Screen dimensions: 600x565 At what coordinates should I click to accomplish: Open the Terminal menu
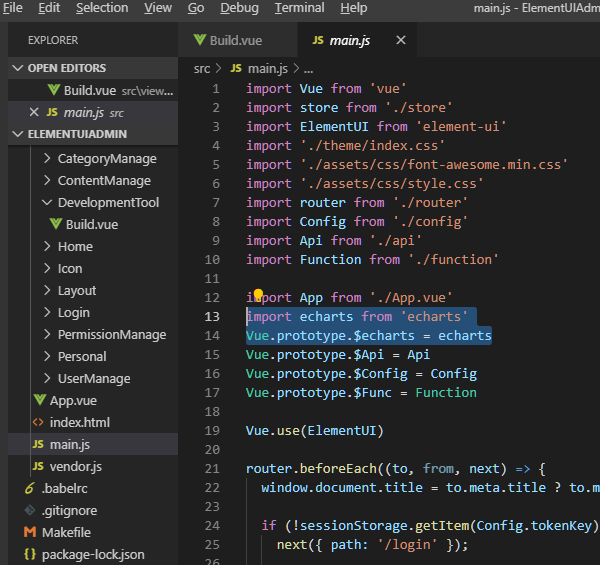(299, 8)
